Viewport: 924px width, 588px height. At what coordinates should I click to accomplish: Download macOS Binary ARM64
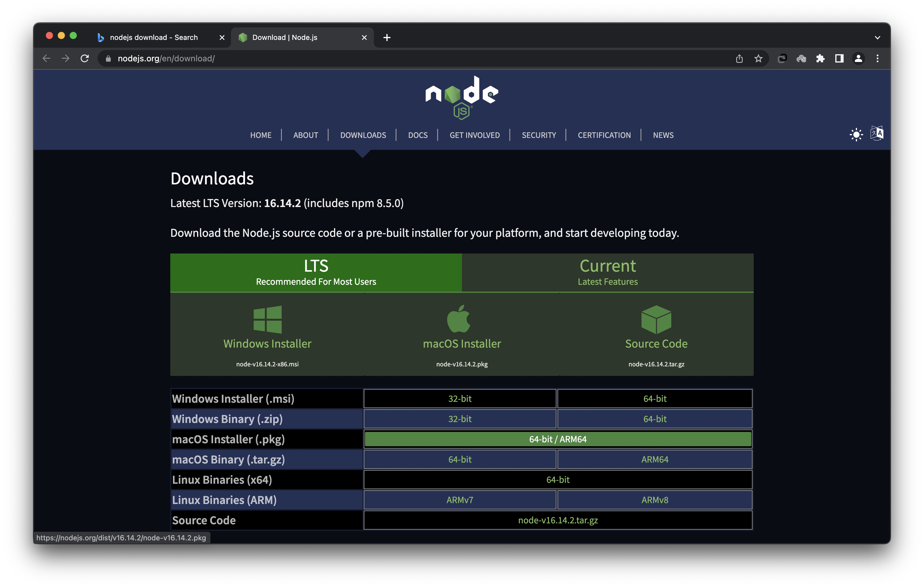(655, 460)
